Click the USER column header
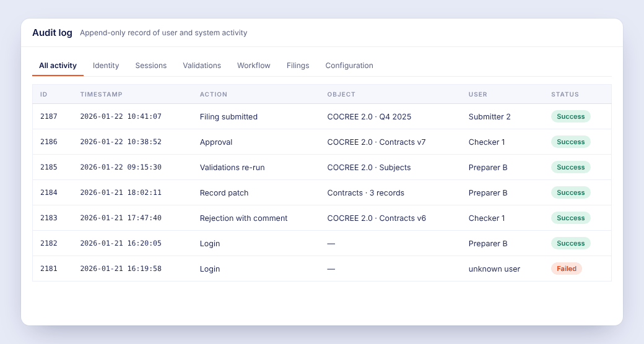644x344 pixels. coord(477,95)
